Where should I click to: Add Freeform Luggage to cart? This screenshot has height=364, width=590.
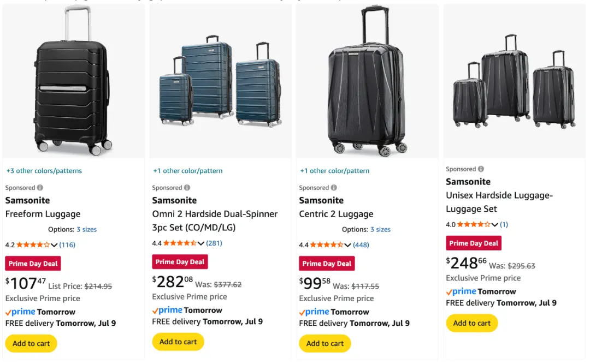(31, 343)
